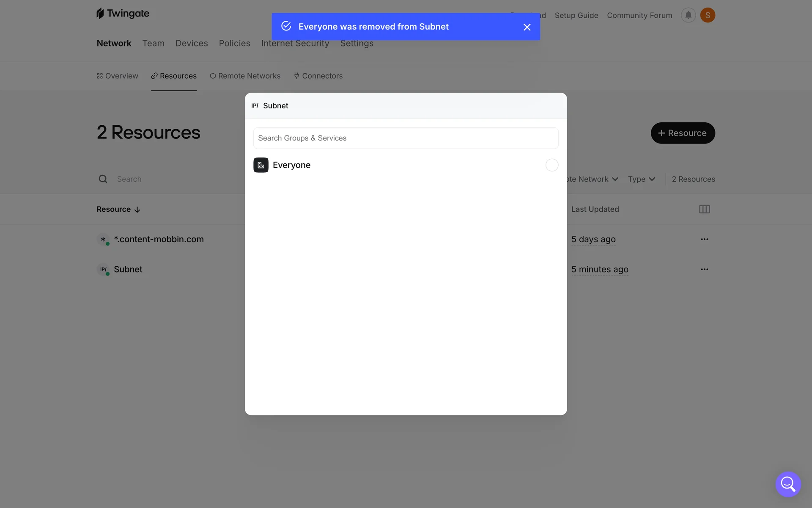Viewport: 812px width, 508px height.
Task: Click the Everyone group icon
Action: pyautogui.click(x=261, y=165)
